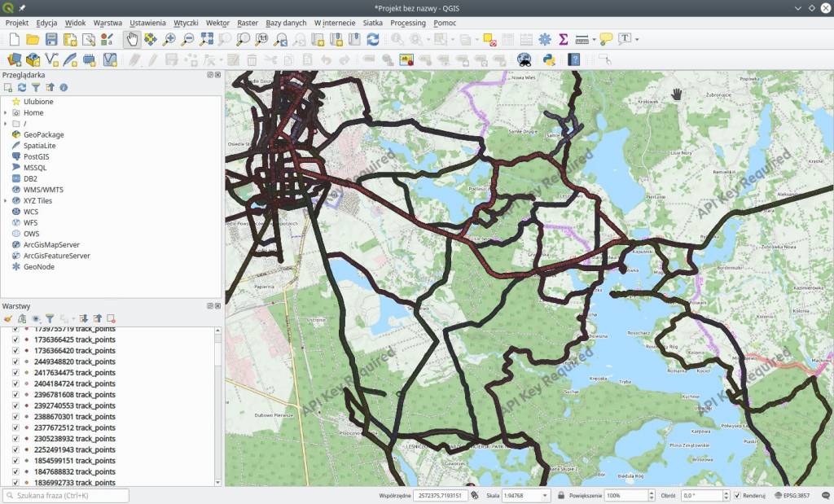Open the Raster menu

click(248, 23)
